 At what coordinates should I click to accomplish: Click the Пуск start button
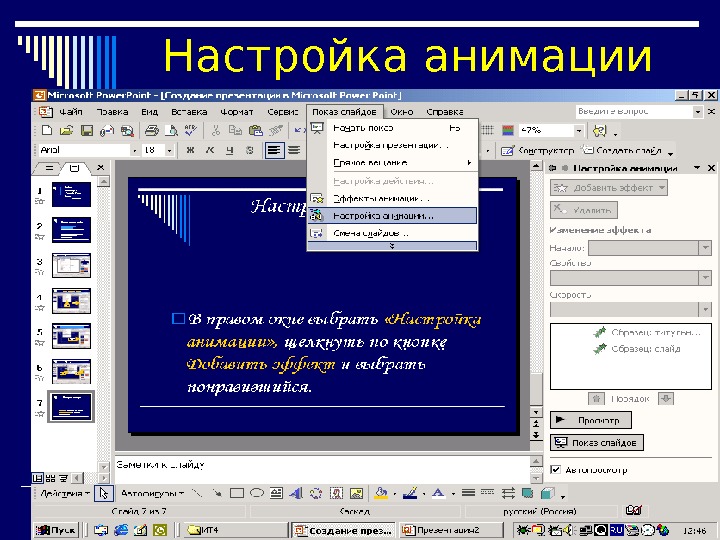[56, 530]
